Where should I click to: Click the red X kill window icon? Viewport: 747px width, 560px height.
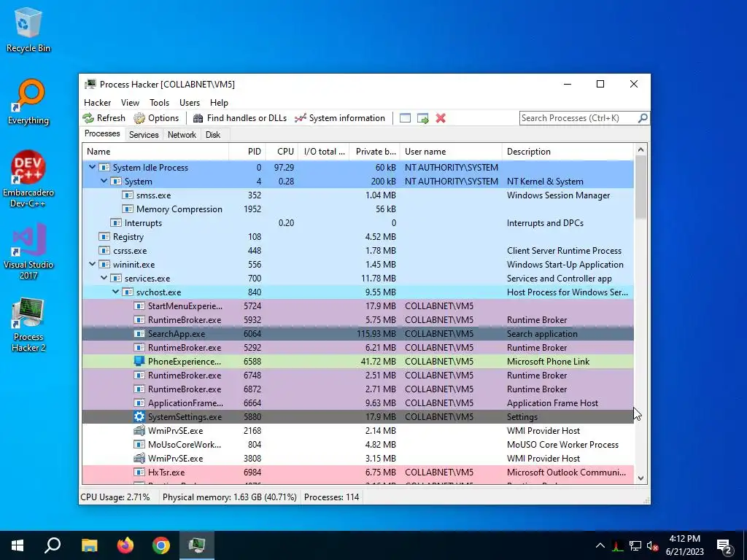point(441,118)
